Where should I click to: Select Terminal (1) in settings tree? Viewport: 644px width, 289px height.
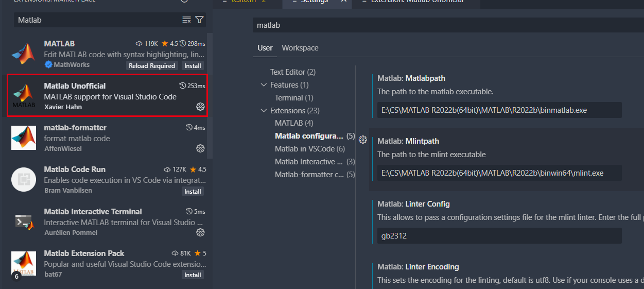coord(294,98)
